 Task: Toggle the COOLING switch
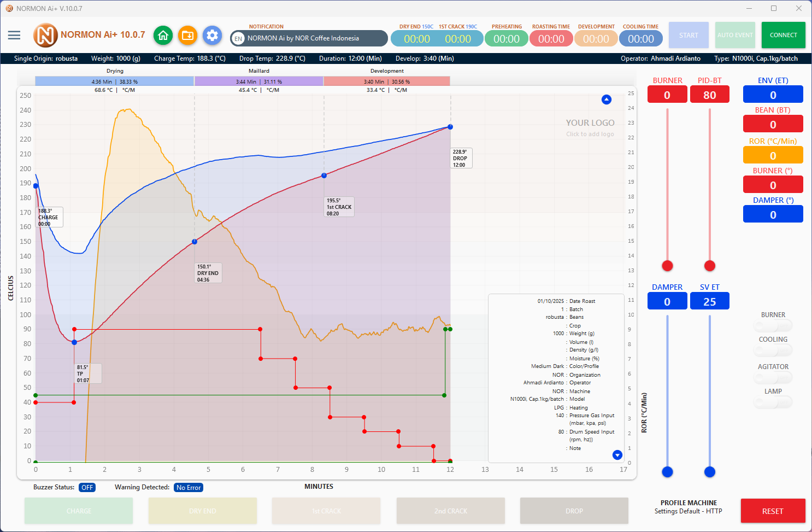773,350
